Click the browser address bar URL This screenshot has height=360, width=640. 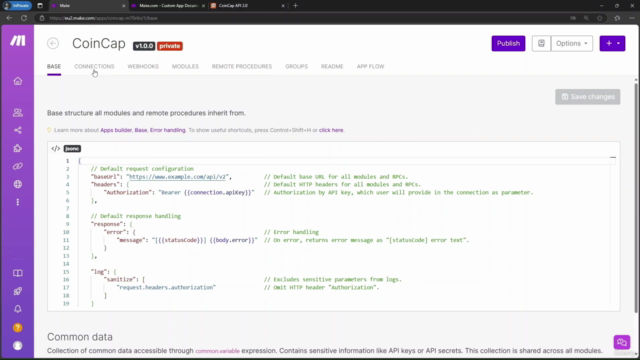coord(104,18)
